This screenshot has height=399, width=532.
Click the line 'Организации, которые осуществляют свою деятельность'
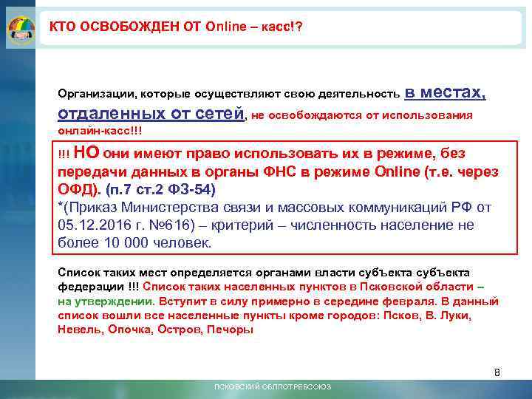pyautogui.click(x=229, y=94)
